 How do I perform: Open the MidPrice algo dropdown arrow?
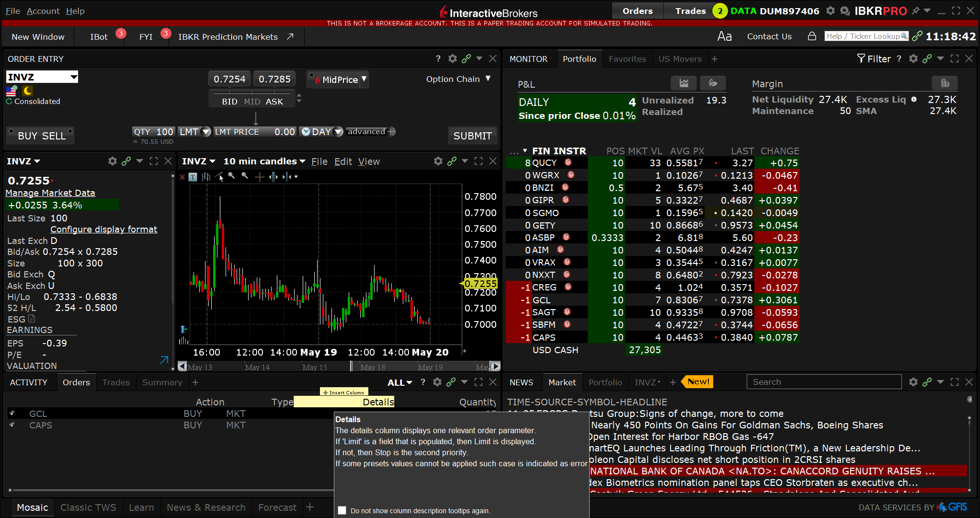pos(364,79)
